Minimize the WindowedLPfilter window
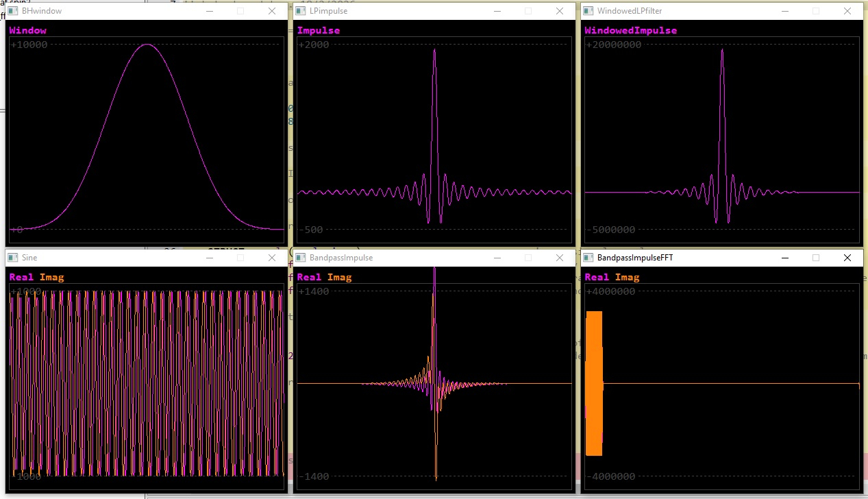The image size is (868, 499). click(784, 11)
